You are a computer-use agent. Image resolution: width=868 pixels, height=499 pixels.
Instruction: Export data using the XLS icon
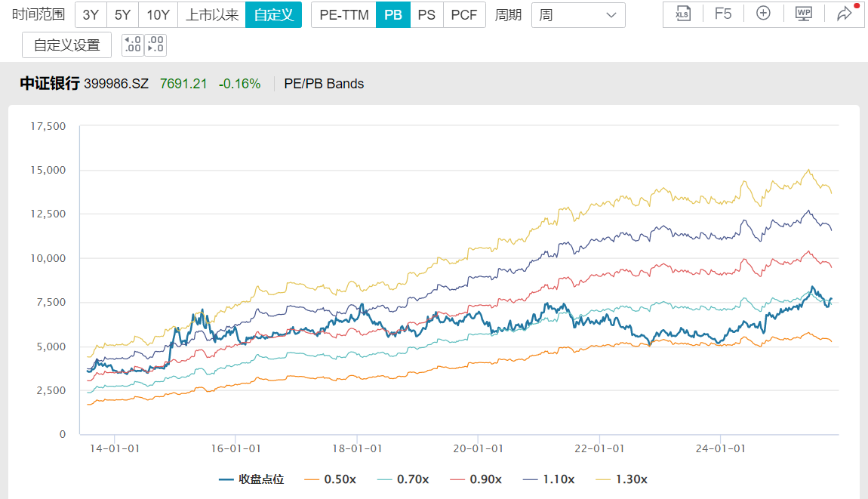tap(682, 14)
